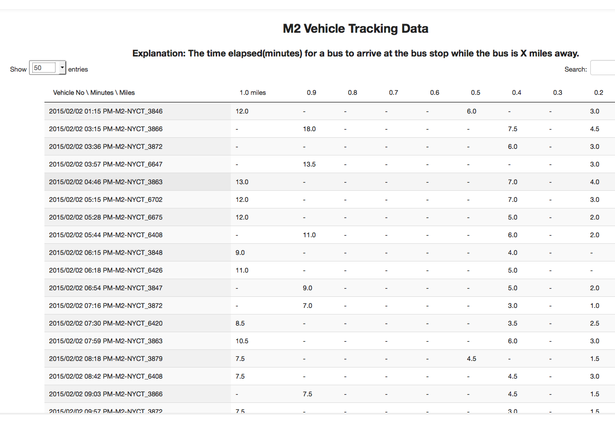Click the M2 Vehicle Tracking Data title
The width and height of the screenshot is (615, 424).
click(x=355, y=29)
